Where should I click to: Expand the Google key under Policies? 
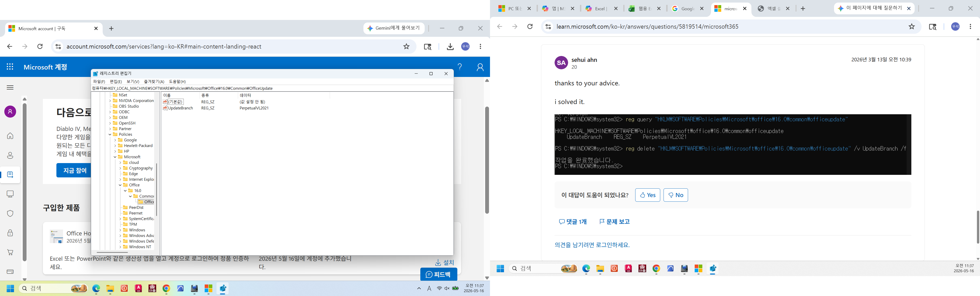(x=115, y=140)
